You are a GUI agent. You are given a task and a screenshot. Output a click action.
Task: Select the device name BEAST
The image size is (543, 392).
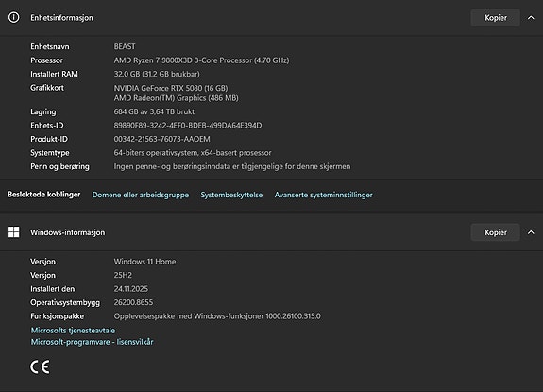click(125, 46)
